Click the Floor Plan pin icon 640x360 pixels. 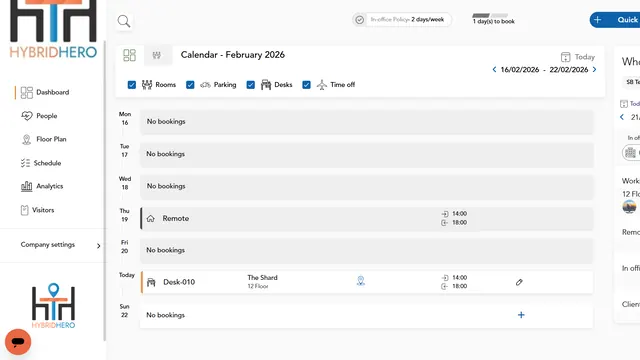coord(27,140)
